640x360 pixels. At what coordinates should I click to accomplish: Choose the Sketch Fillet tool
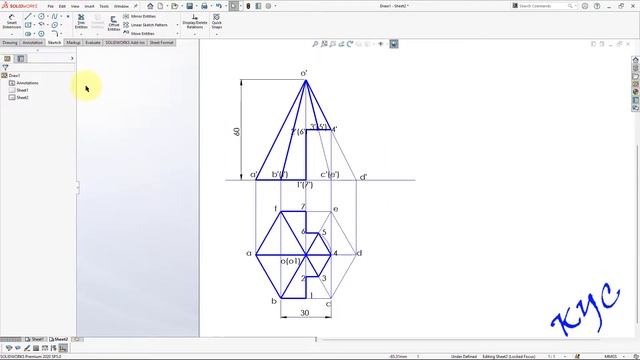tap(55, 33)
